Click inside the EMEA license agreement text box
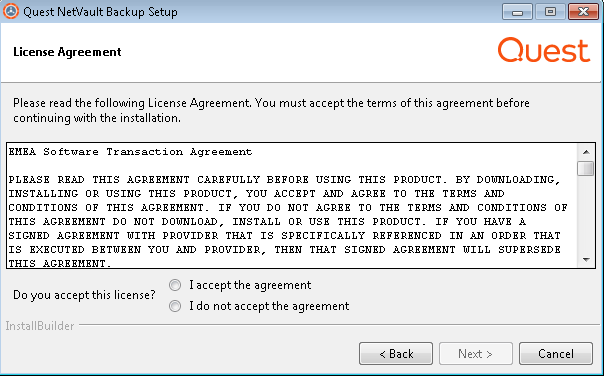The height and width of the screenshot is (376, 604). 292,206
